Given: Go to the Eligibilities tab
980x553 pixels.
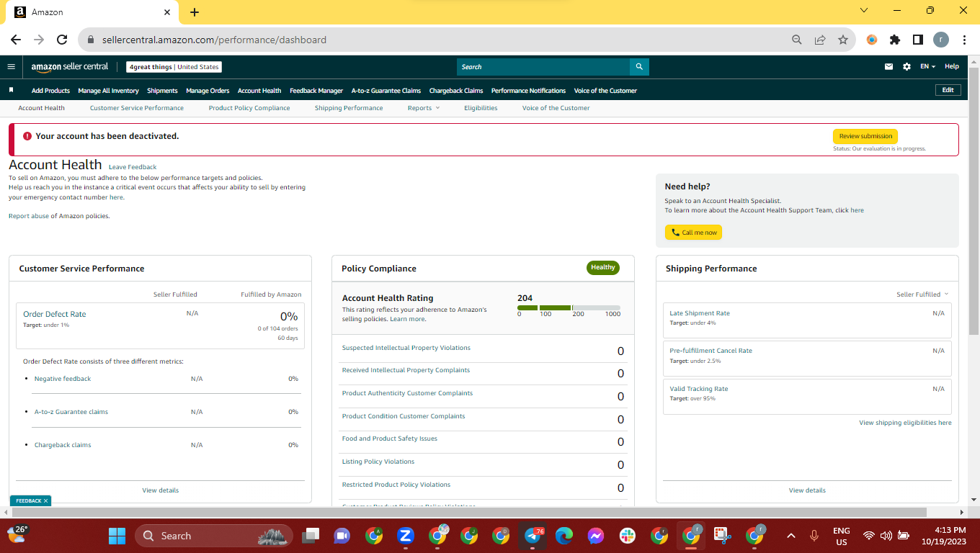Looking at the screenshot, I should pos(481,108).
